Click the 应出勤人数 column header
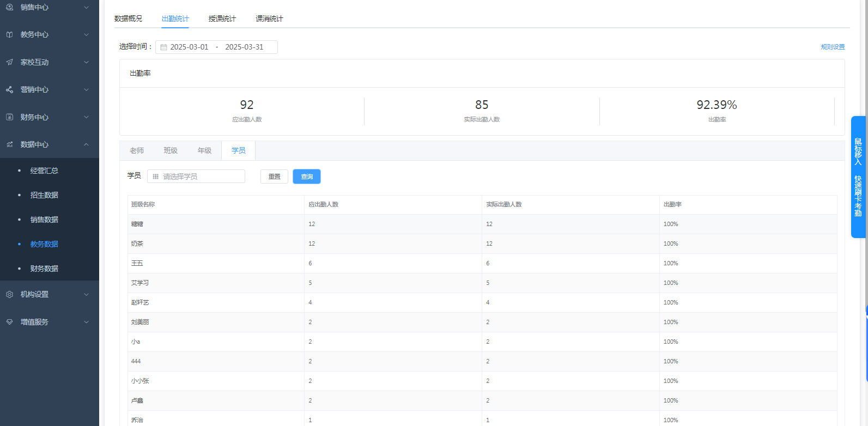 point(324,204)
